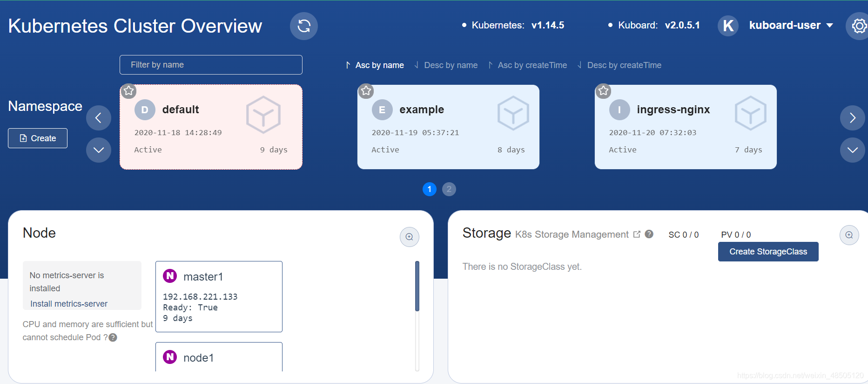Star the ingress-nginx namespace
Image resolution: width=868 pixels, height=384 pixels.
click(604, 91)
